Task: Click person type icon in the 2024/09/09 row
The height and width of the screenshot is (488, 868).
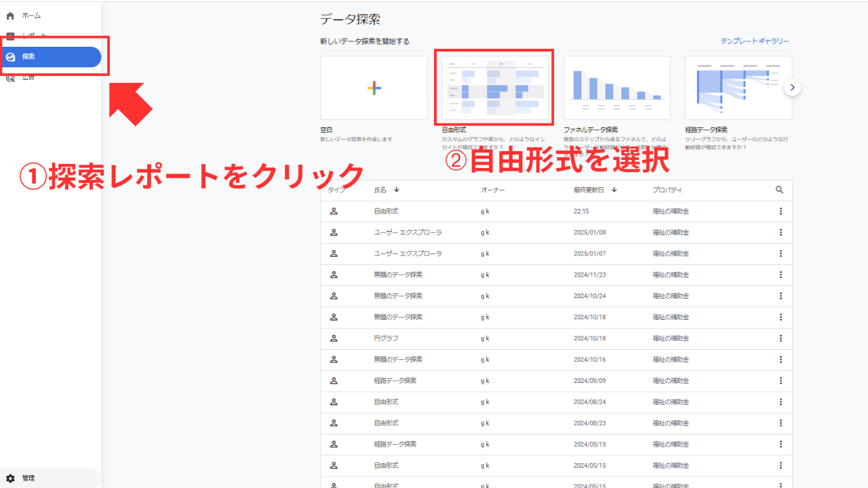Action: pyautogui.click(x=334, y=381)
